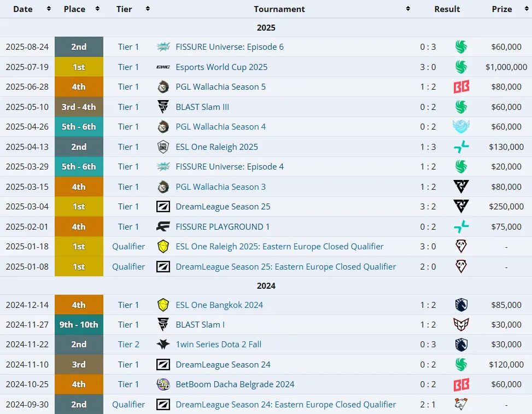Viewport: 532px width, 414px height.
Task: Click Esports World Cup 2025 logo icon
Action: (x=163, y=67)
